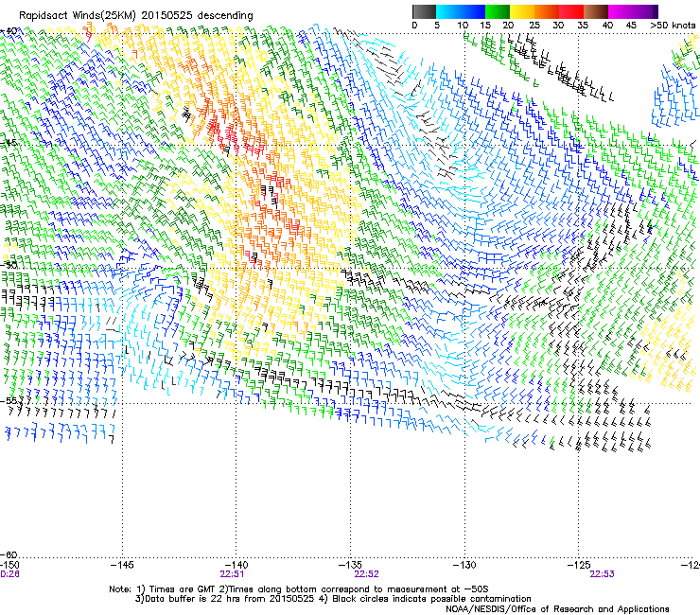Click the 'NOAA/NESDIS/Office of Research and Applications' credit
Viewport: 700px width, 615px height.
[x=557, y=609]
